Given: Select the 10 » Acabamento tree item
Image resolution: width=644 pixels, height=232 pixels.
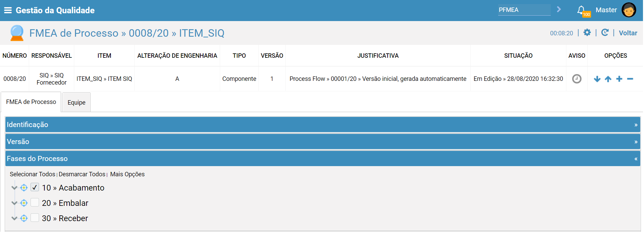Looking at the screenshot, I should point(73,188).
